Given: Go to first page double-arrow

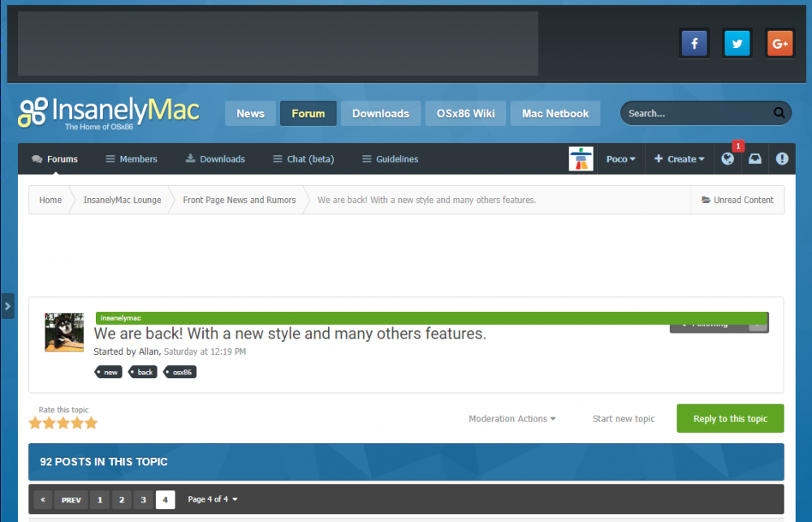Looking at the screenshot, I should (x=43, y=500).
